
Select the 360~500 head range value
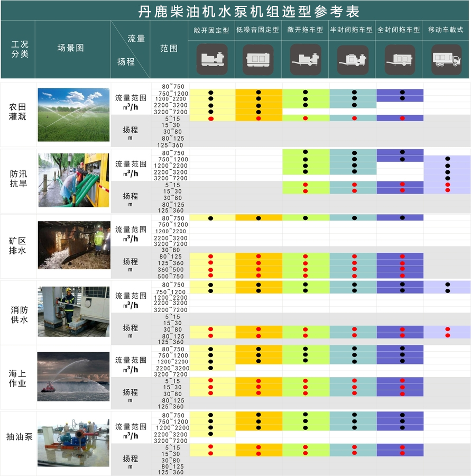(x=171, y=270)
